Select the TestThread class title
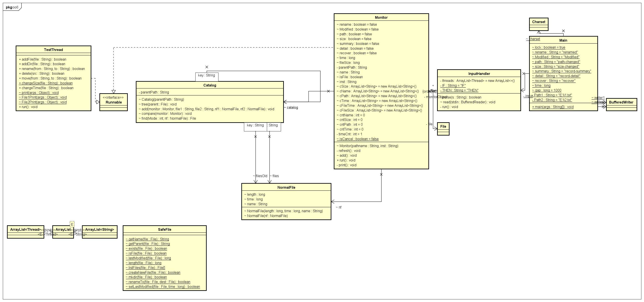 tap(53, 50)
